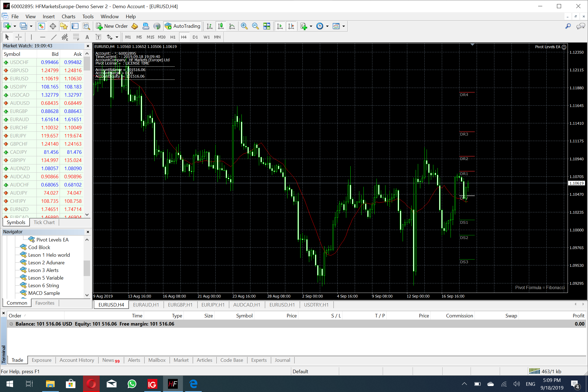Open the Strategy Tester icon
The width and height of the screenshot is (588, 392).
[x=86, y=26]
